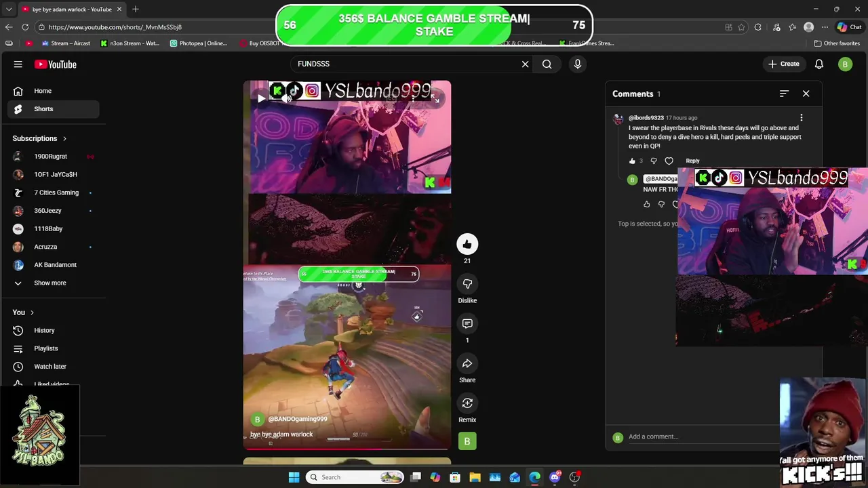Image resolution: width=868 pixels, height=488 pixels.
Task: Close the Comments panel
Action: tap(806, 94)
